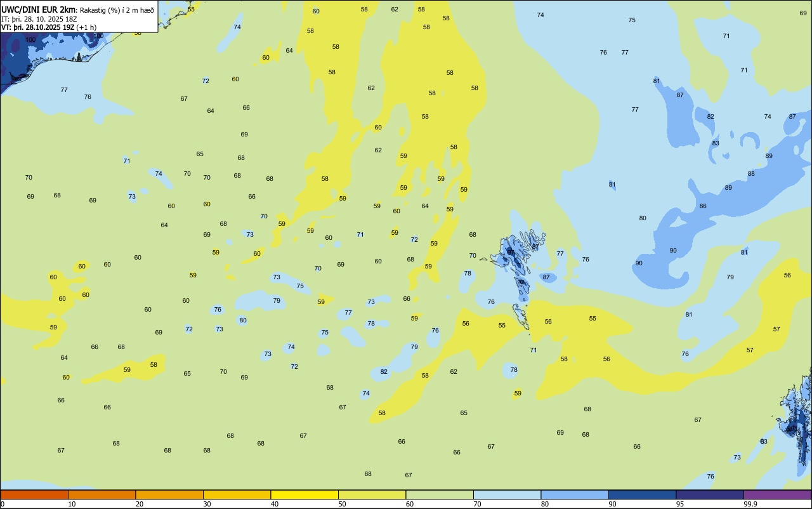Click the legend tick label '99.9'

pos(750,504)
